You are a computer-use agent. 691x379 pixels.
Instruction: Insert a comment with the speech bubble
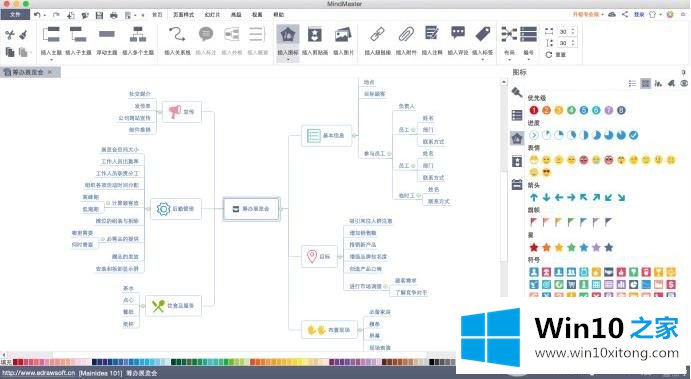[458, 40]
